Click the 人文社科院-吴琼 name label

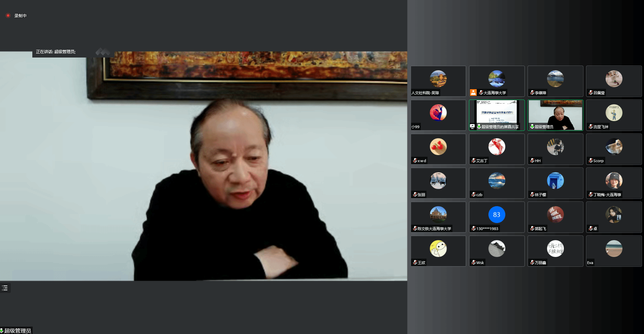[425, 93]
